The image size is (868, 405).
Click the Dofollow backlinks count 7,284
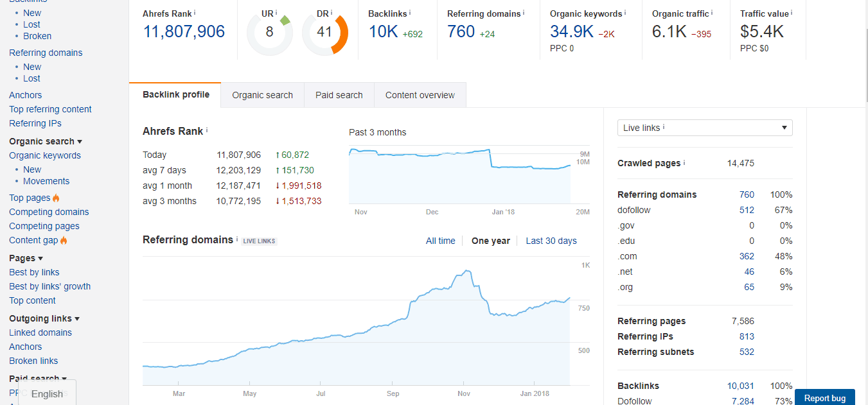point(743,401)
